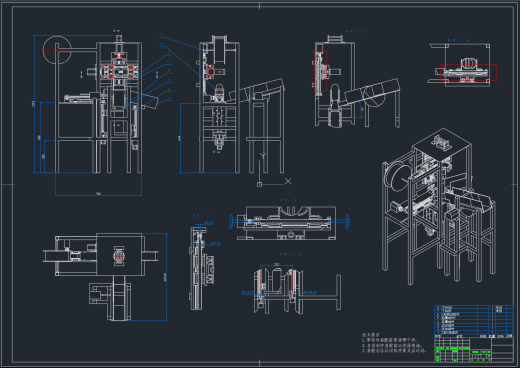The width and height of the screenshot is (520, 368).
Task: Select the wire reel circle with red crosshair
Action: 57,50
